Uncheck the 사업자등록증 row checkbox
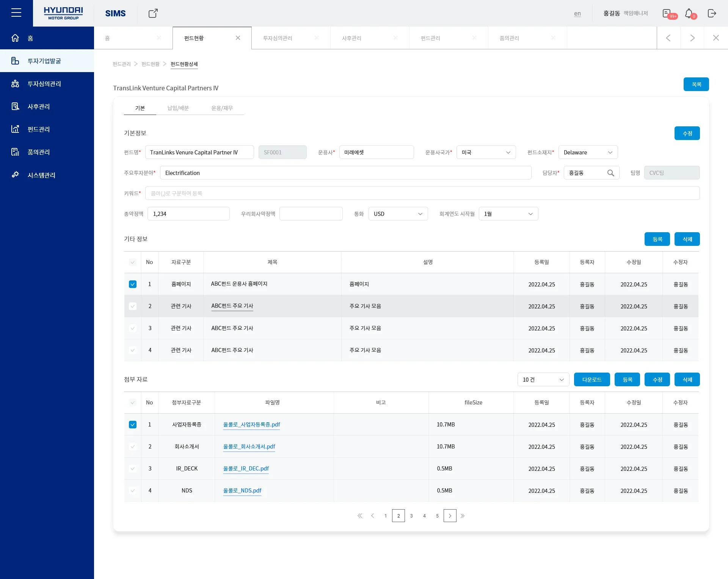 coord(133,425)
